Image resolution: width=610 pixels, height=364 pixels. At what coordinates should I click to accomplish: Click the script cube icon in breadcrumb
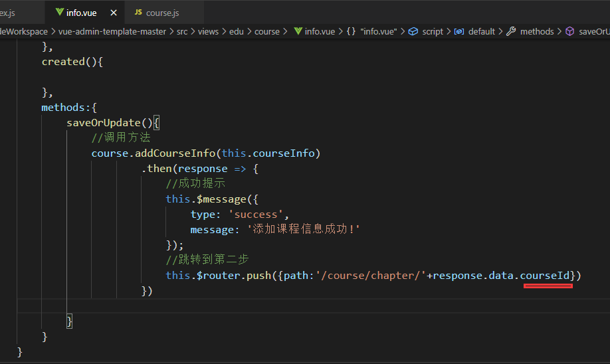(x=413, y=31)
